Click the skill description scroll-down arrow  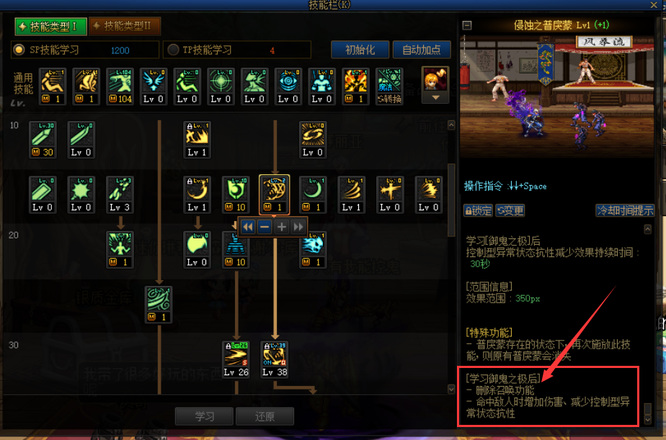pyautogui.click(x=647, y=420)
